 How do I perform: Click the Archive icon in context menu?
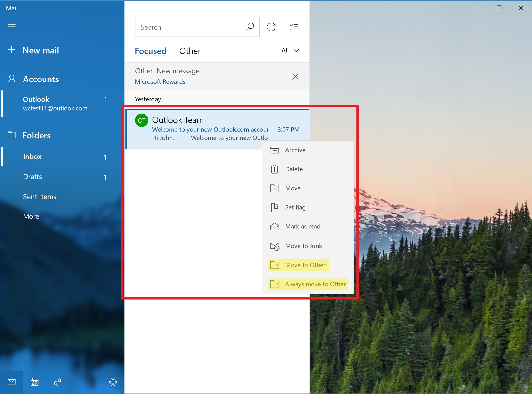[x=274, y=150]
